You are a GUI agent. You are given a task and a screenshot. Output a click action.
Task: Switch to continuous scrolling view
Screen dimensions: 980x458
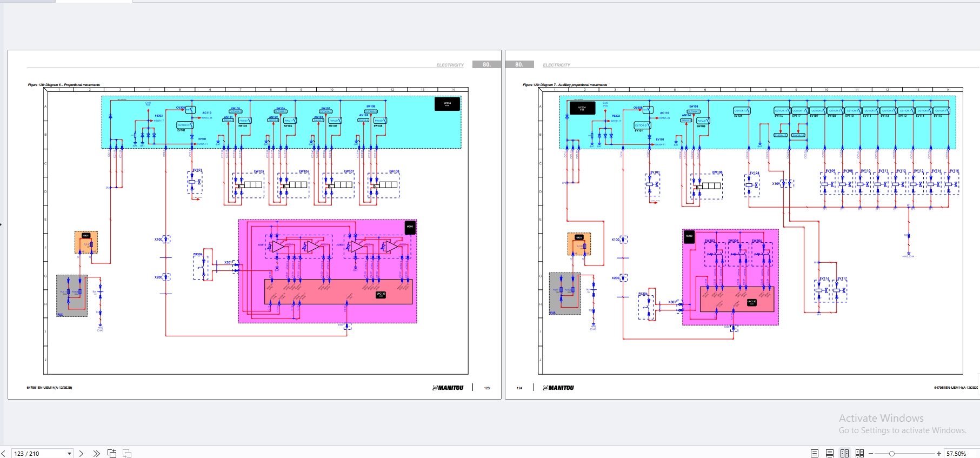pyautogui.click(x=829, y=453)
